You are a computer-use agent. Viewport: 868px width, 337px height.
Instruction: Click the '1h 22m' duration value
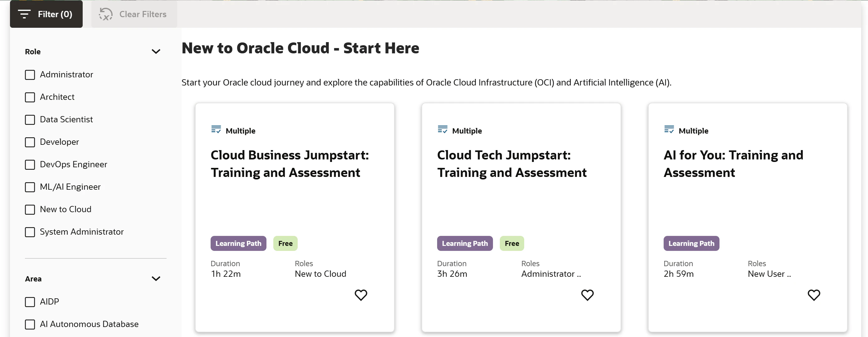pyautogui.click(x=226, y=274)
